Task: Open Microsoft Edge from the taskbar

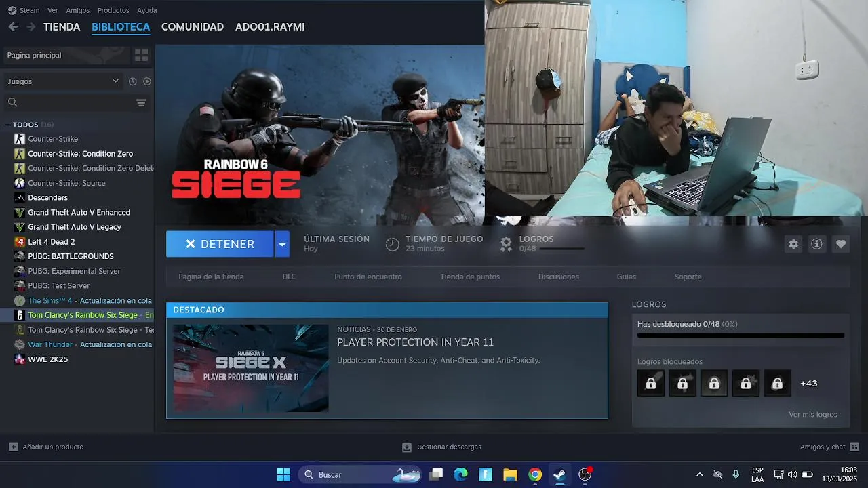Action: 460,474
